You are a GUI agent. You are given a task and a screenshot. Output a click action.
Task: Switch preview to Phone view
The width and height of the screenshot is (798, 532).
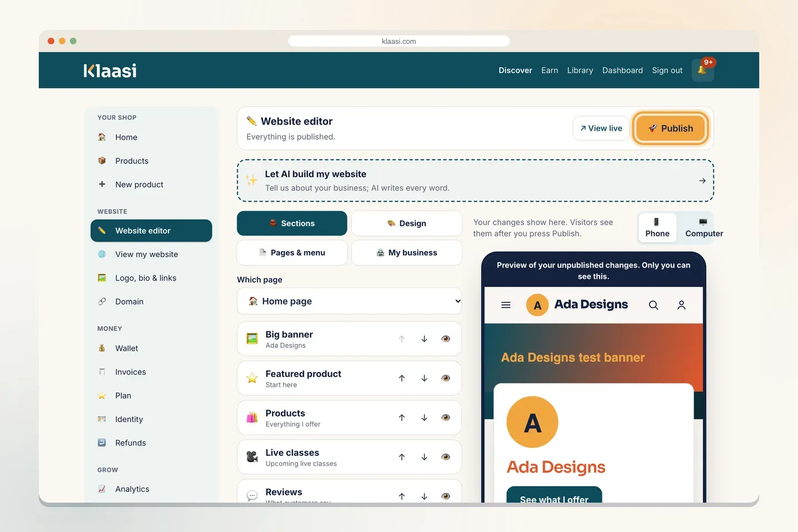point(657,228)
